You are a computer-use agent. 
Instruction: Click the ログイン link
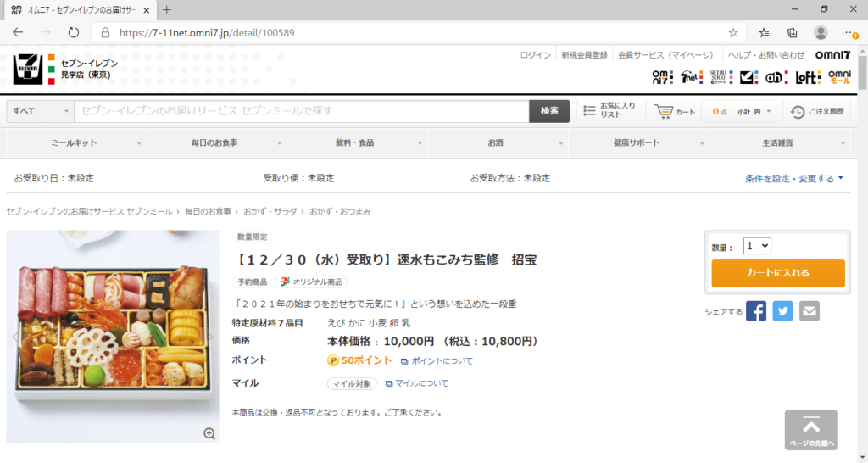(x=536, y=55)
